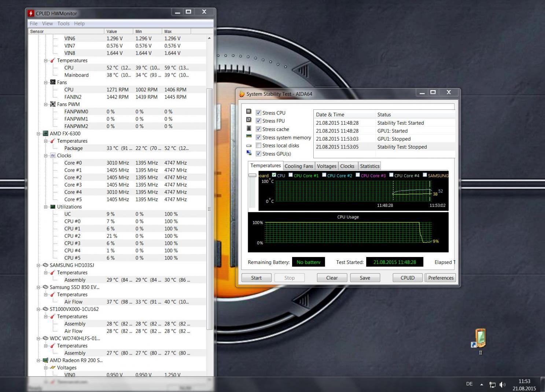Screen dimensions: 545x392
Task: Toggle the Stress system memory checkbox
Action: point(258,138)
